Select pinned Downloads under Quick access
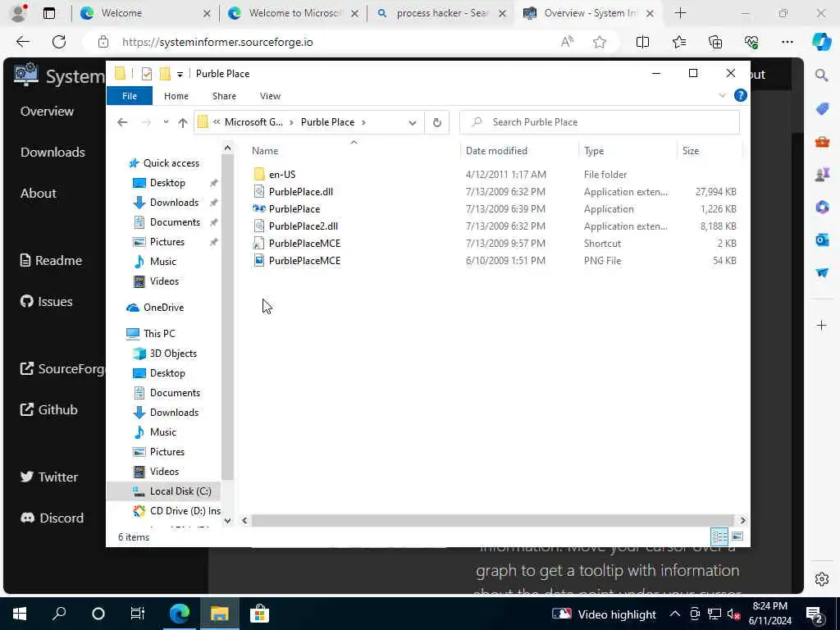Viewport: 840px width, 630px height. [174, 203]
